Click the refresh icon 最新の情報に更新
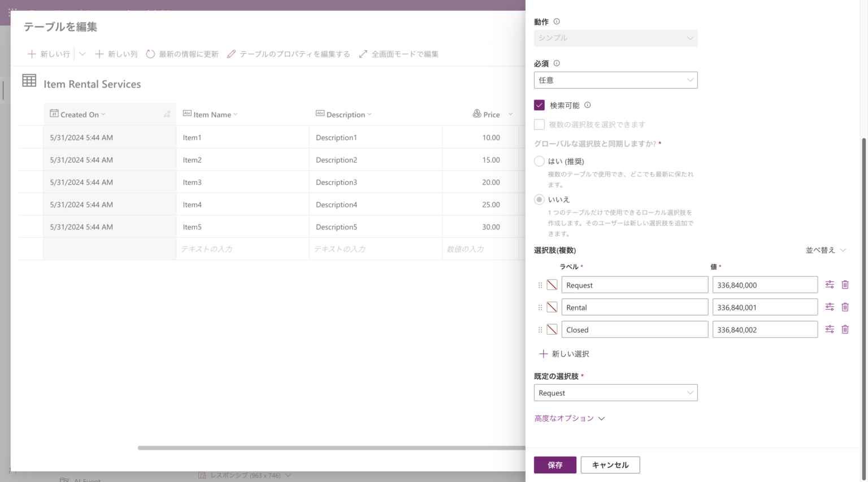868x482 pixels. [x=150, y=54]
